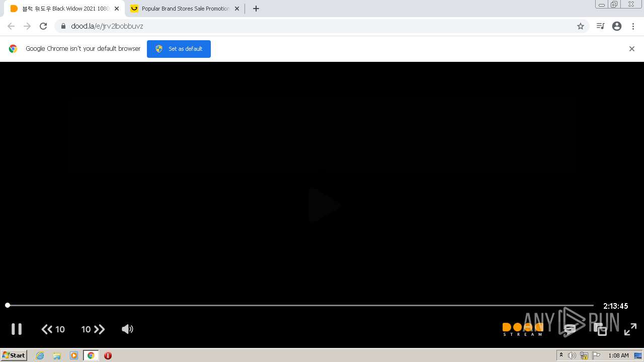Click the Chrome logo in the infobar
The width and height of the screenshot is (644, 362).
click(x=13, y=49)
